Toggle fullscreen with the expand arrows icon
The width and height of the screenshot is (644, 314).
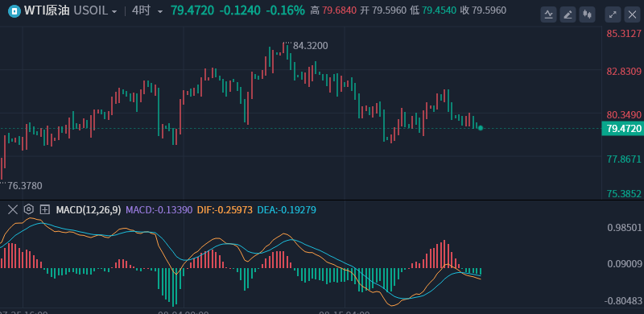point(613,14)
